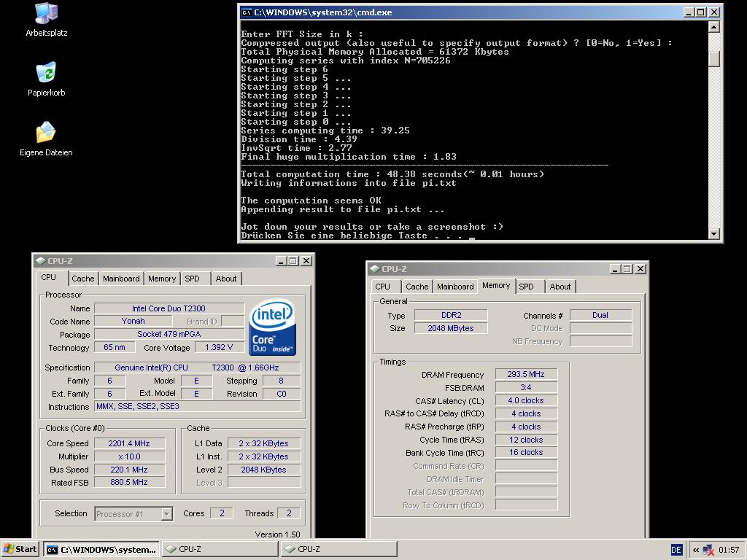Click the Revision value C0
This screenshot has width=747, height=560.
click(x=281, y=394)
